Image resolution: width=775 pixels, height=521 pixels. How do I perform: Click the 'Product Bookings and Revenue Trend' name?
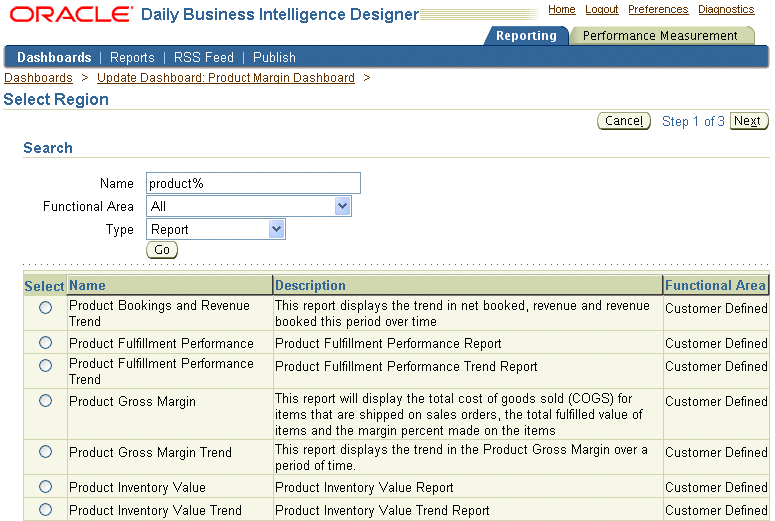click(159, 313)
